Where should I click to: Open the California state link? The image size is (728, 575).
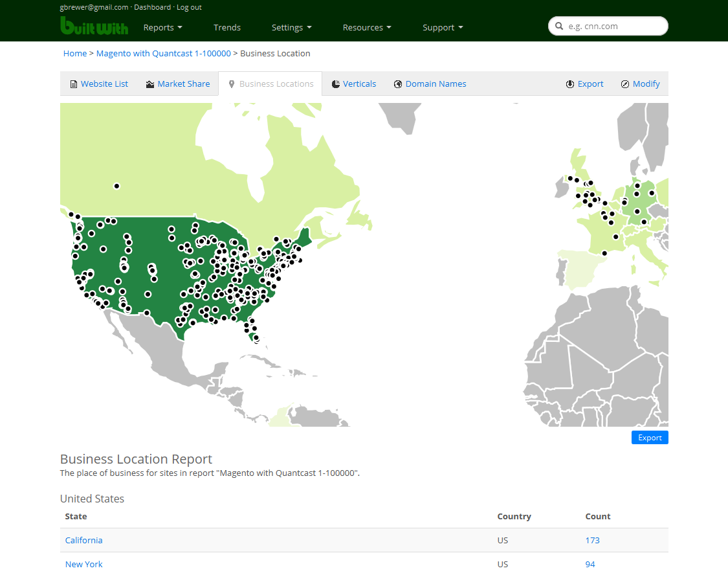click(x=83, y=540)
